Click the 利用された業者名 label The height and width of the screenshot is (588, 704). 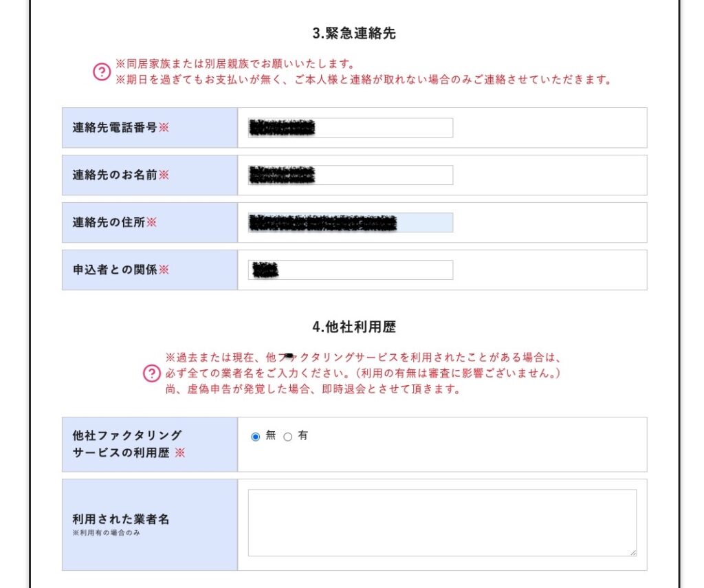[121, 519]
